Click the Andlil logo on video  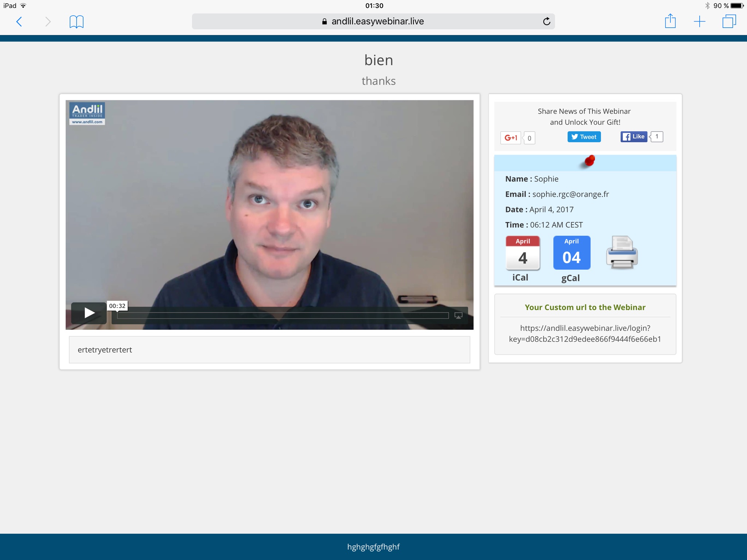point(87,113)
